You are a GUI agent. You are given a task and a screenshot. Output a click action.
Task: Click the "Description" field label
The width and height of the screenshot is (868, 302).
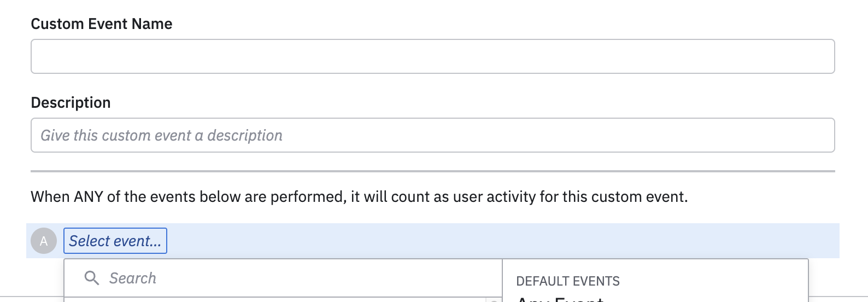click(71, 103)
